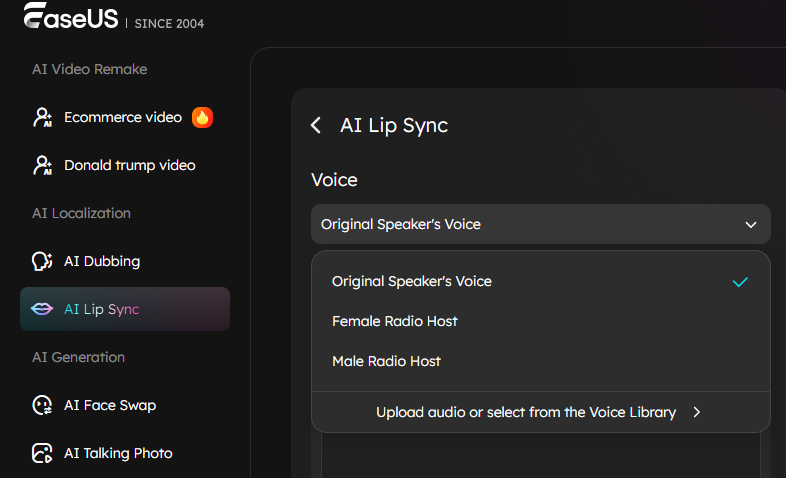Select AI Lip Sync sidebar item
Viewport: 786px width, 478px height.
tap(125, 309)
